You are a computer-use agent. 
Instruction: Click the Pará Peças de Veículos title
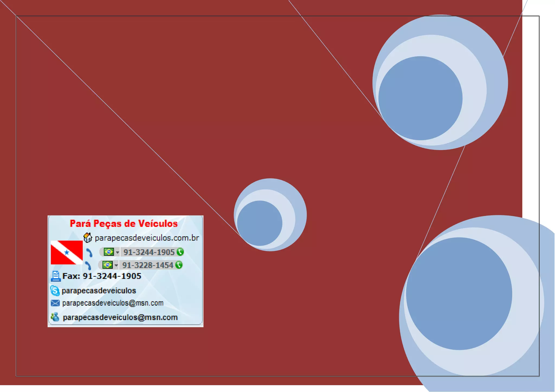[x=124, y=224]
